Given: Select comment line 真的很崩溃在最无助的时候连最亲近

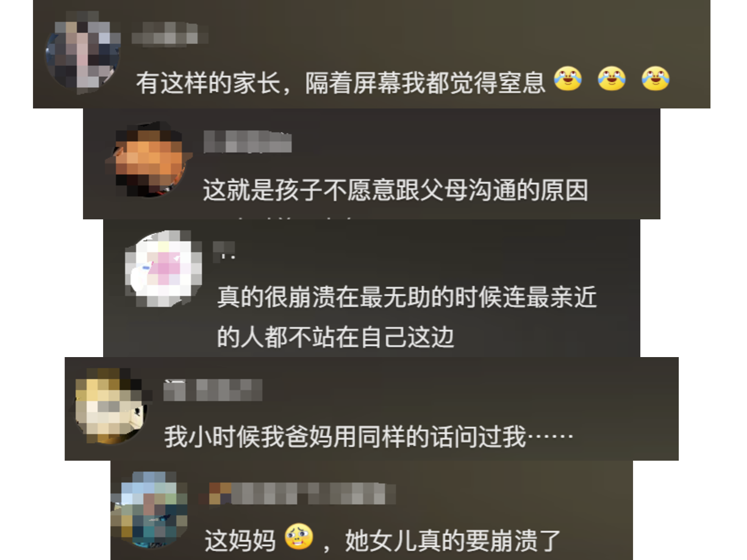Looking at the screenshot, I should tap(407, 297).
